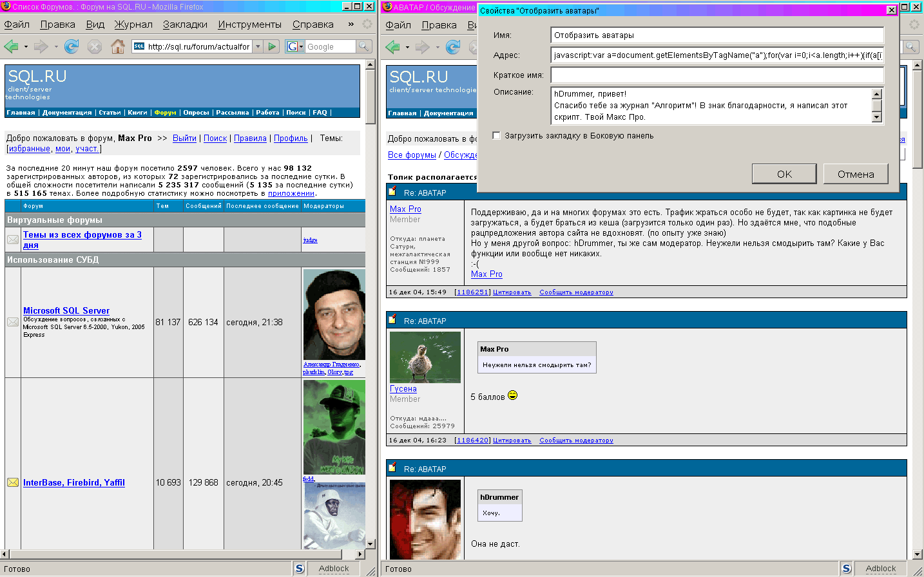Click the green Go arrow beside address bar
The width and height of the screenshot is (924, 577).
coord(273,46)
